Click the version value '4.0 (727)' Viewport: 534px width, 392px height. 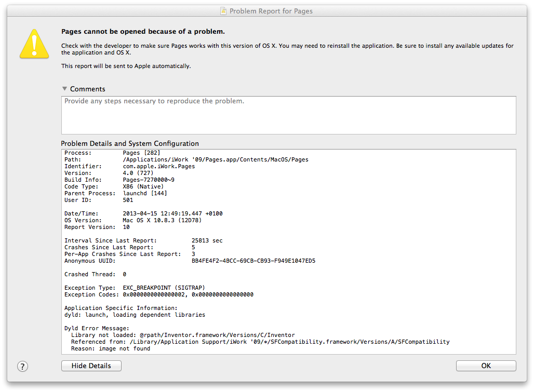point(138,173)
